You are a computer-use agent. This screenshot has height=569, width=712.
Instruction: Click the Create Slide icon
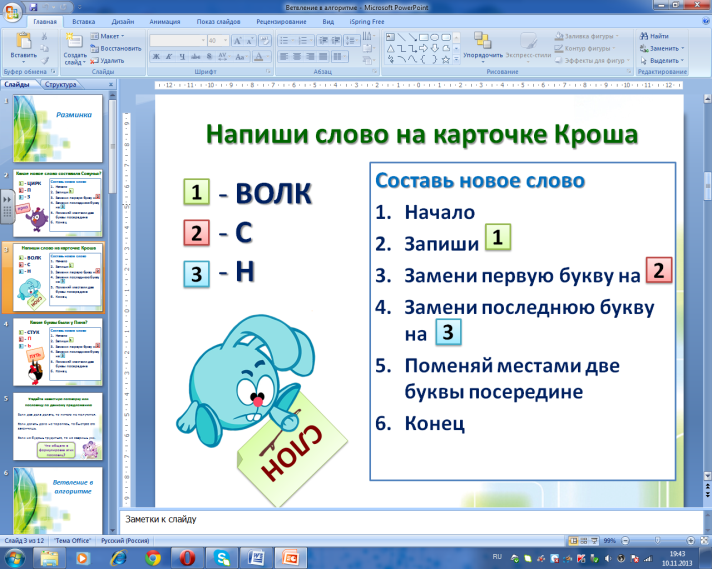click(x=74, y=41)
